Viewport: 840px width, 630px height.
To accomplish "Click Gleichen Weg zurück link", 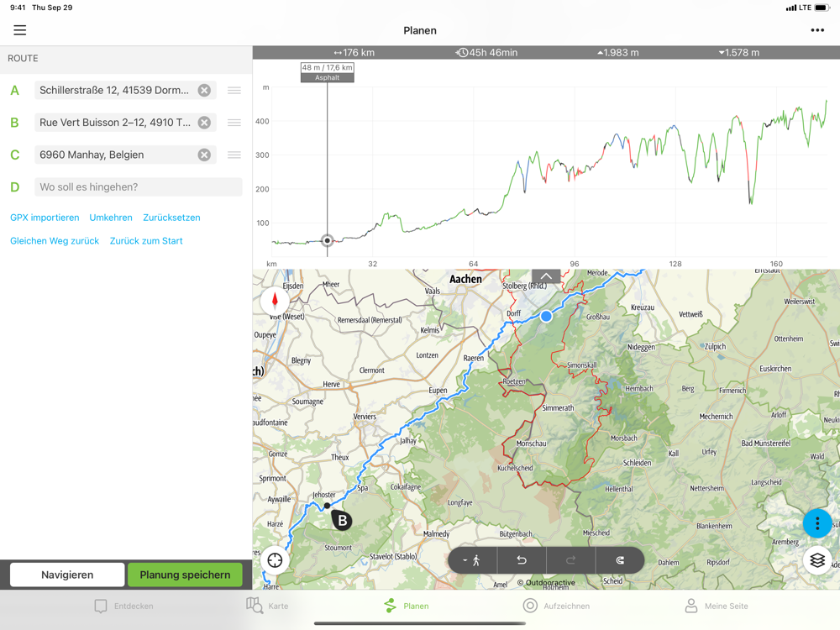I will click(x=55, y=241).
